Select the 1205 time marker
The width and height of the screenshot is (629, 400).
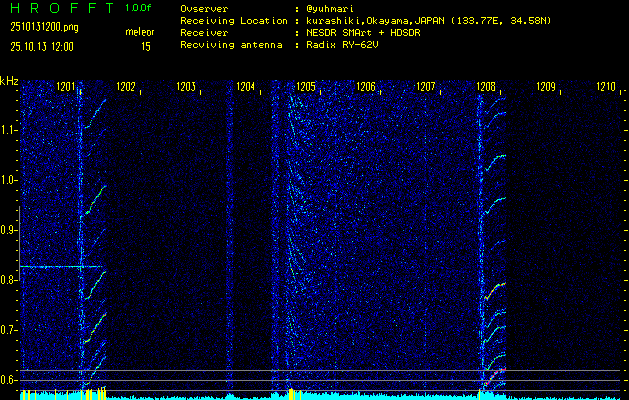(306, 88)
